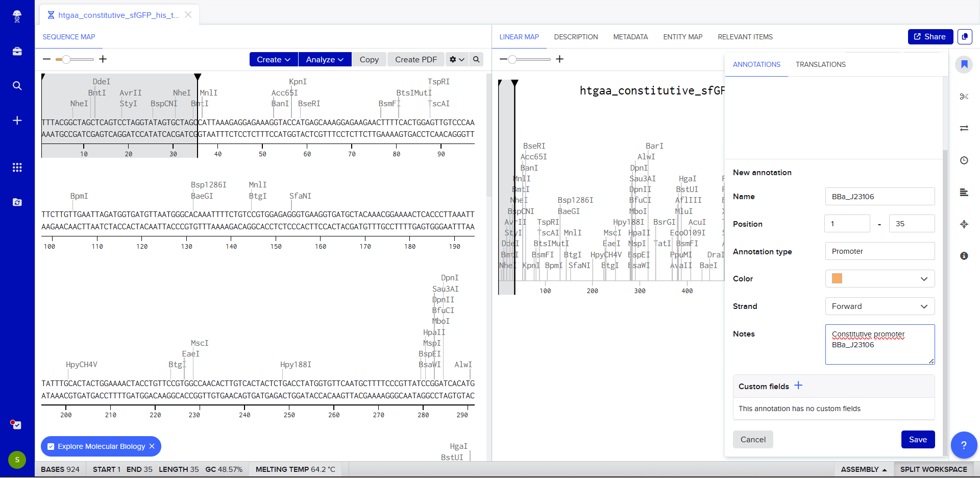Viewport: 980px width, 478px height.
Task: Click the scissors digest icon in right sidebar
Action: 964,97
